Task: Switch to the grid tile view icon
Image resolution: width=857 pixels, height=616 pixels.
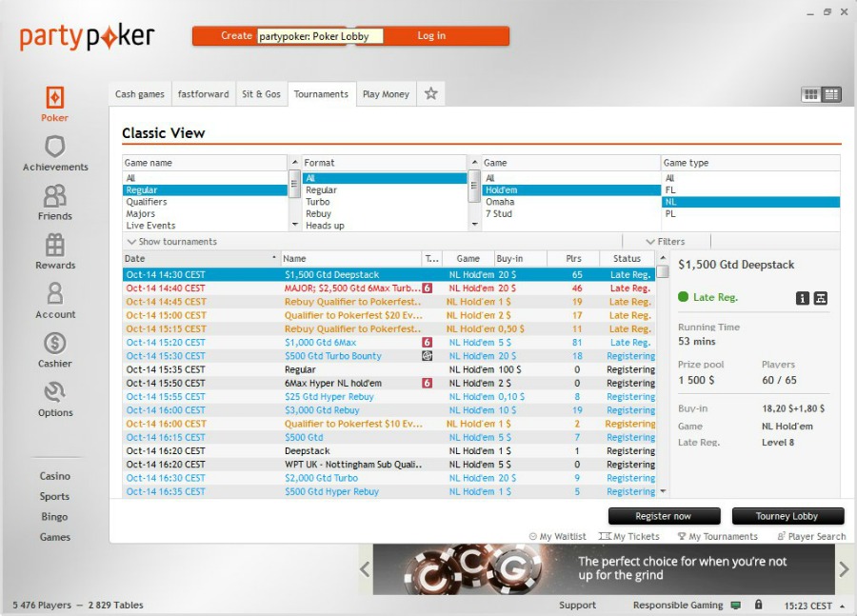Action: point(811,94)
